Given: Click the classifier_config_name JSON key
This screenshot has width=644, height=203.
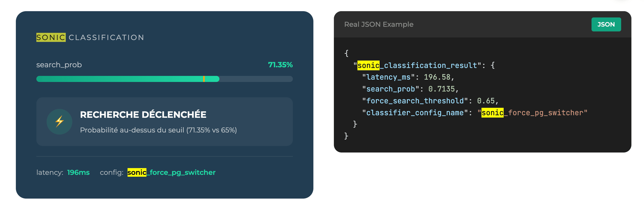Looking at the screenshot, I should 415,113.
